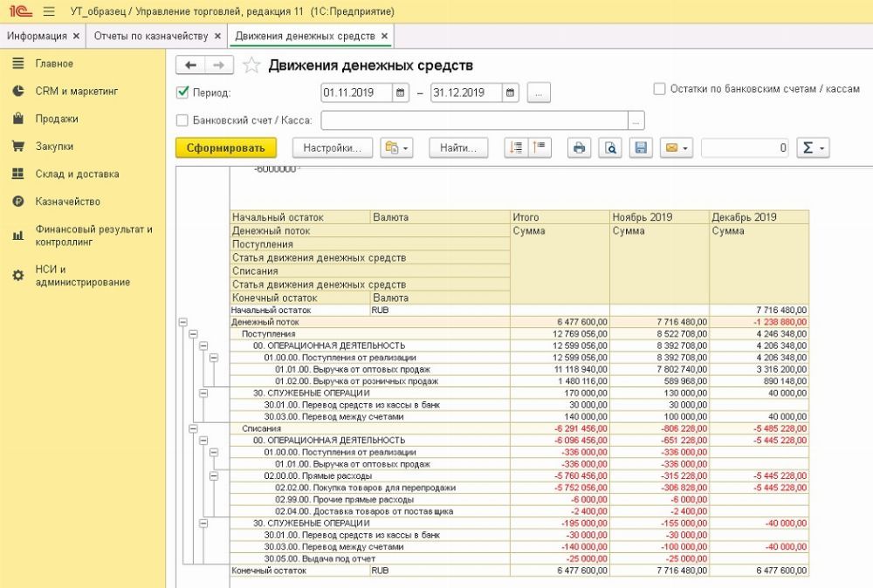Switch to Отчеты по казначейству tab
Screen dimensions: 873x588
(151, 36)
